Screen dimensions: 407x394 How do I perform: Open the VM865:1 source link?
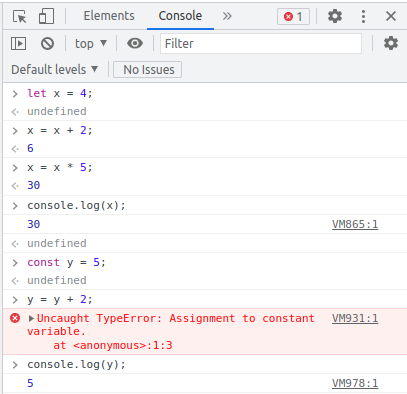[x=355, y=224]
